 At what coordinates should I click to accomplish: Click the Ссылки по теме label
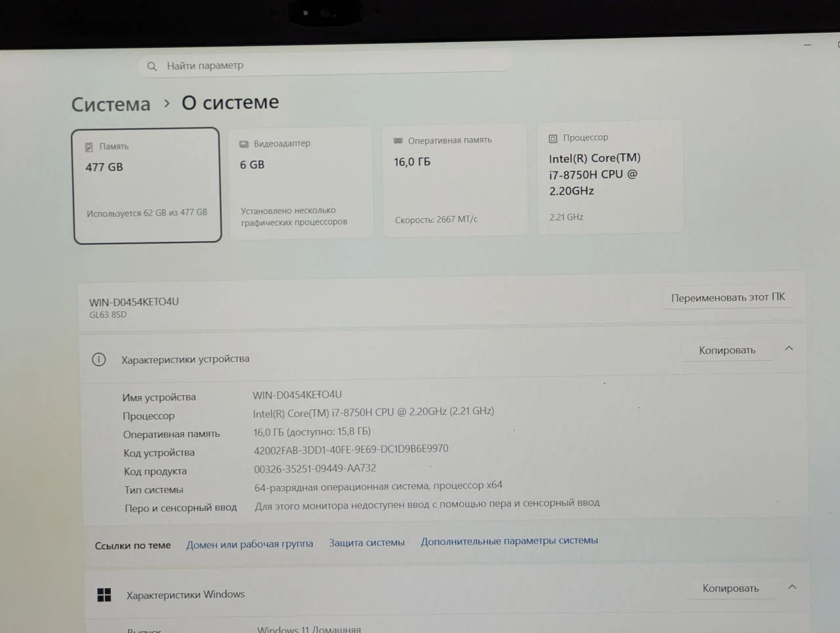coord(133,546)
